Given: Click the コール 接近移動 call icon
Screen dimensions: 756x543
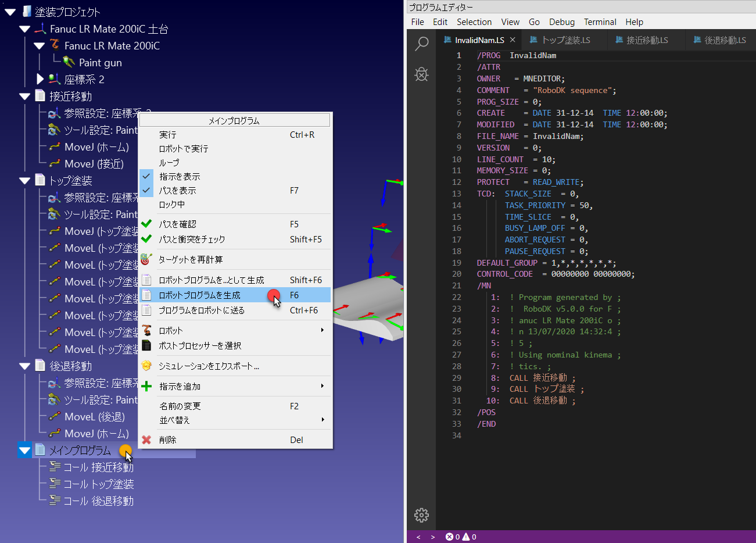Looking at the screenshot, I should click(x=55, y=466).
